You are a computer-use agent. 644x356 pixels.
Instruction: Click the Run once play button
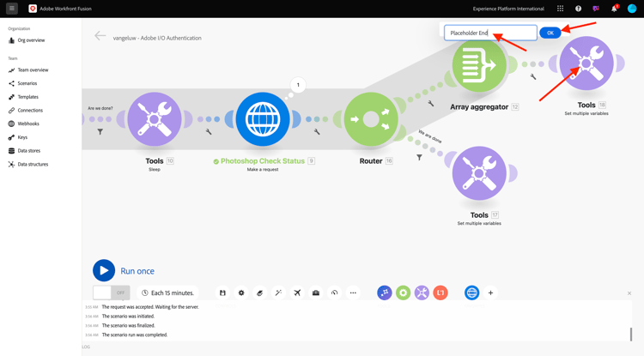[x=104, y=270]
